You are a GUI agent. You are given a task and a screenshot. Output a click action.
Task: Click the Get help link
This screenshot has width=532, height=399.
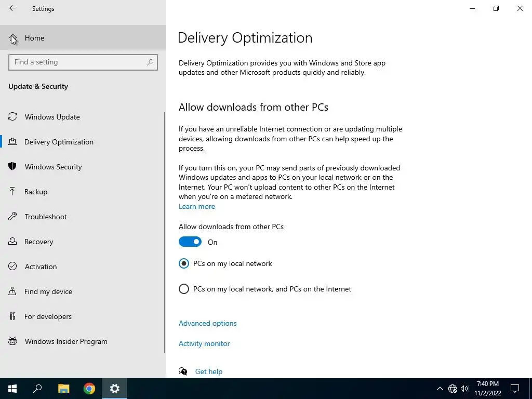click(209, 371)
